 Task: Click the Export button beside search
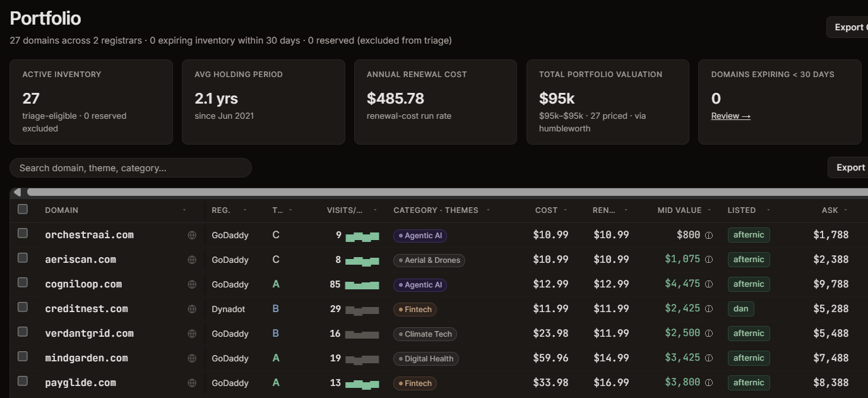click(849, 167)
